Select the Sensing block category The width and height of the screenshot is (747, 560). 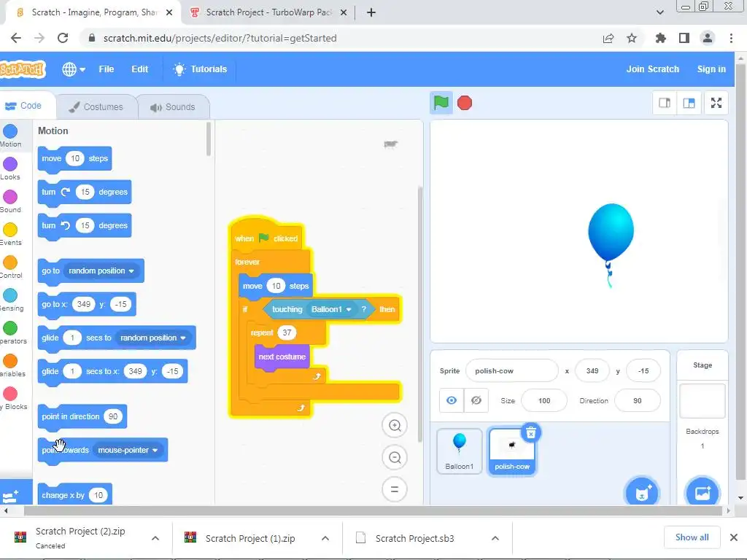click(x=10, y=300)
